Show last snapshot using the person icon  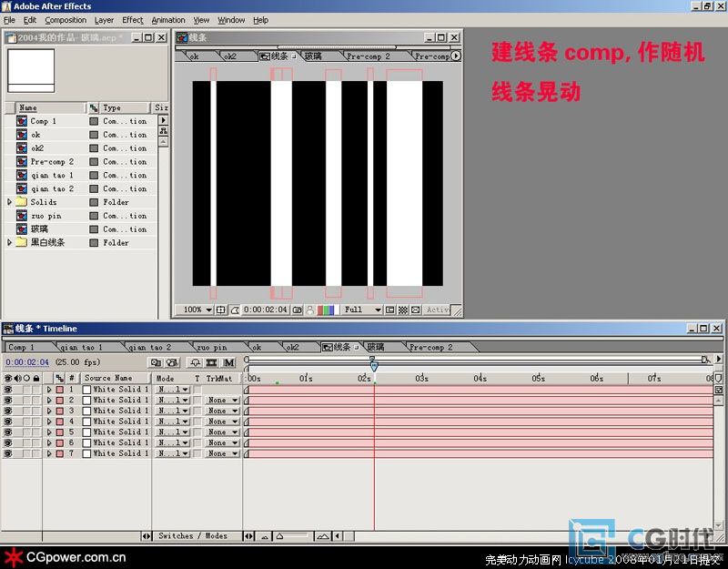[309, 310]
